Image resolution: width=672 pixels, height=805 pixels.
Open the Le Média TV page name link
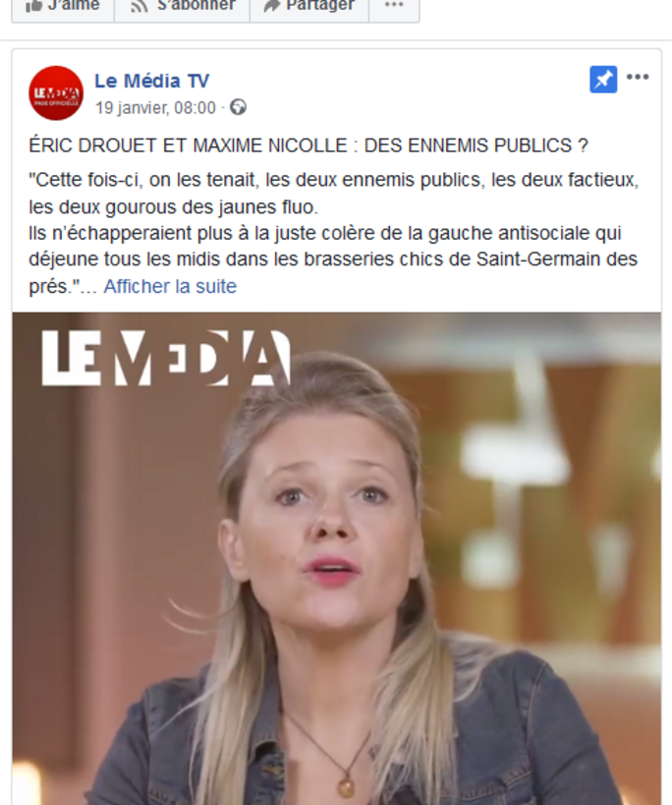(x=152, y=81)
